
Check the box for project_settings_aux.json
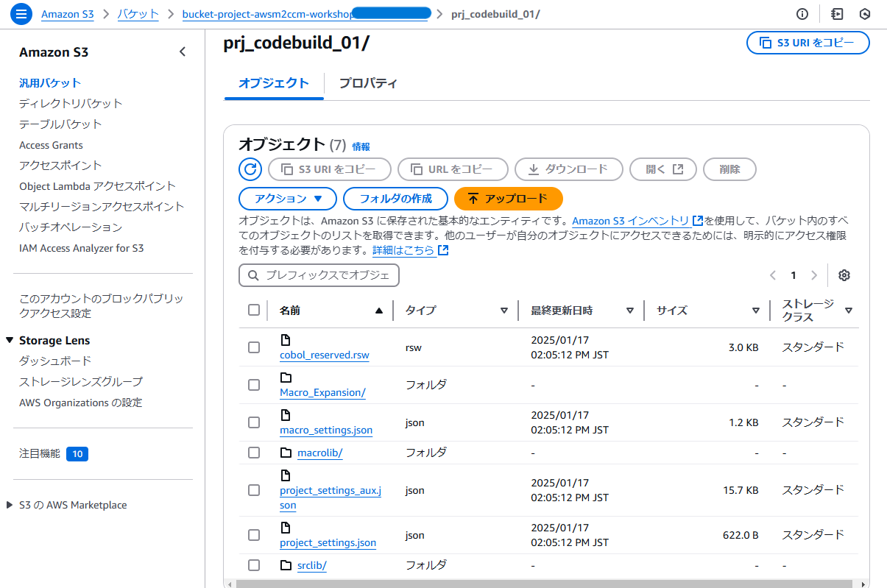pos(254,490)
